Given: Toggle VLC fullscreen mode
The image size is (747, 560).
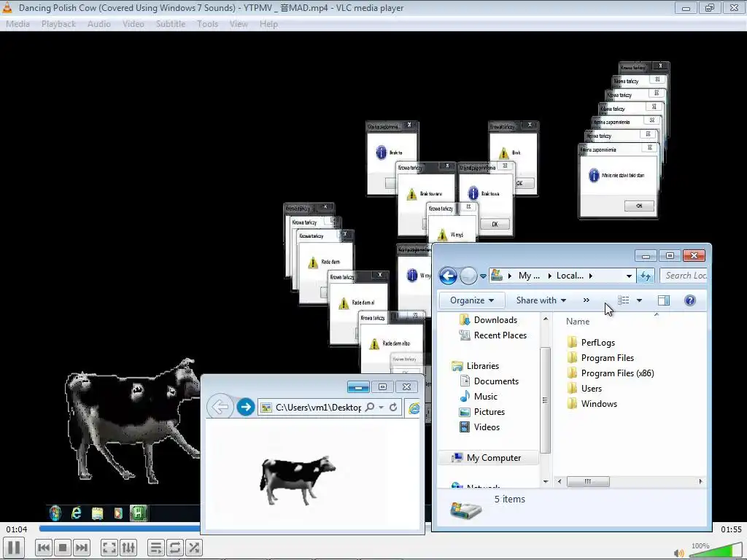Looking at the screenshot, I should pos(109,548).
